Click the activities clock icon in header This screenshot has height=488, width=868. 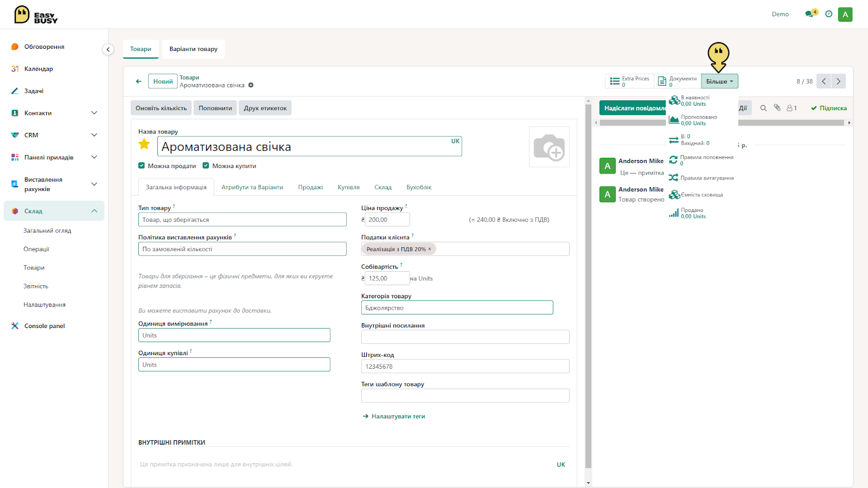[828, 14]
